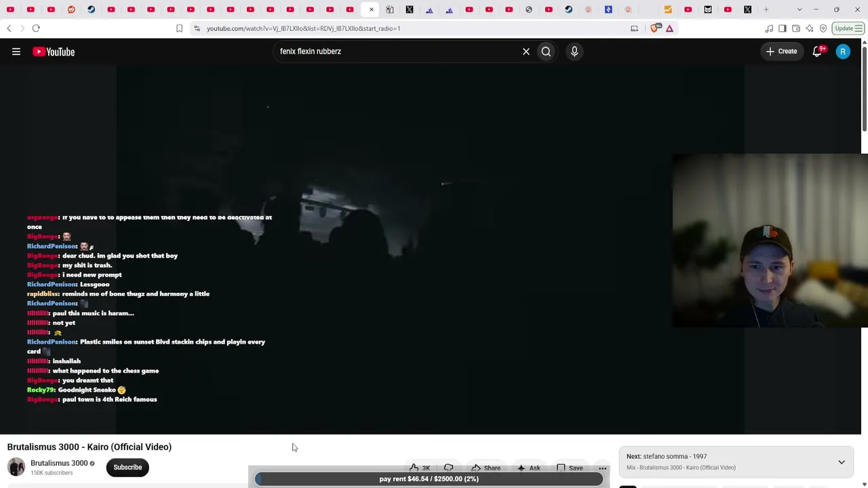
Task: Go forward in browser history
Action: 22,28
